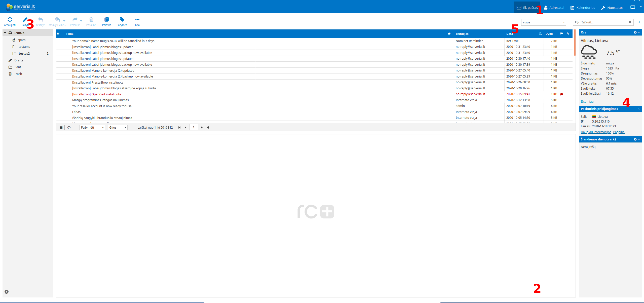Toggle the threads view speech-bubble button
644x303 pixels.
(69, 128)
